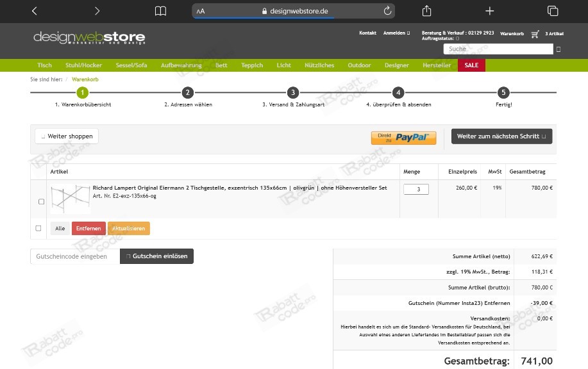Screen dimensions: 588x369
Task: Click the Gutschein einlösen button
Action: pyautogui.click(x=156, y=256)
